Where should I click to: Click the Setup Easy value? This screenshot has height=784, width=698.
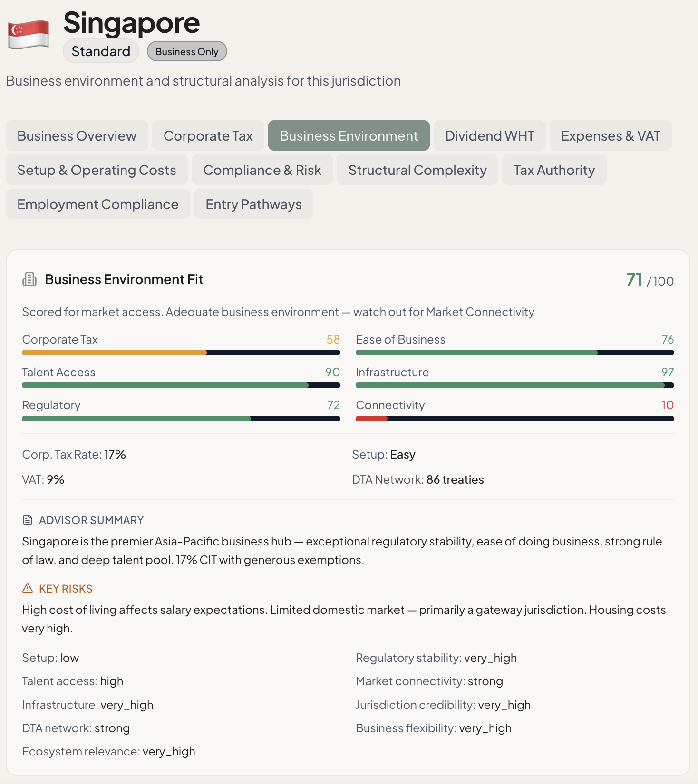click(x=403, y=454)
